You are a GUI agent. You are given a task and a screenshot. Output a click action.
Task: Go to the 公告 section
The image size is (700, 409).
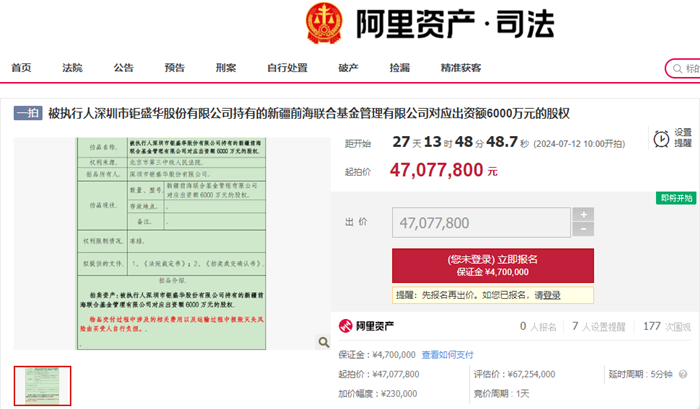(124, 68)
